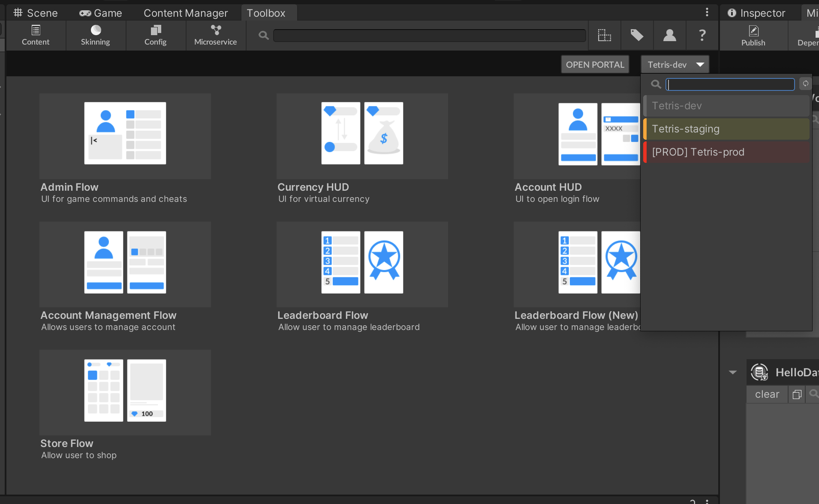Click the Publish icon
The image size is (819, 504).
click(x=753, y=35)
